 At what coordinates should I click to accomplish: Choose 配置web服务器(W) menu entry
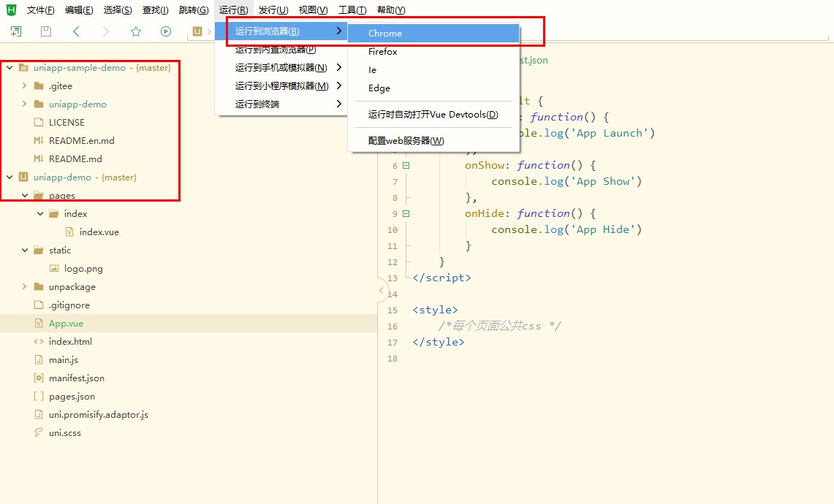coord(433,140)
